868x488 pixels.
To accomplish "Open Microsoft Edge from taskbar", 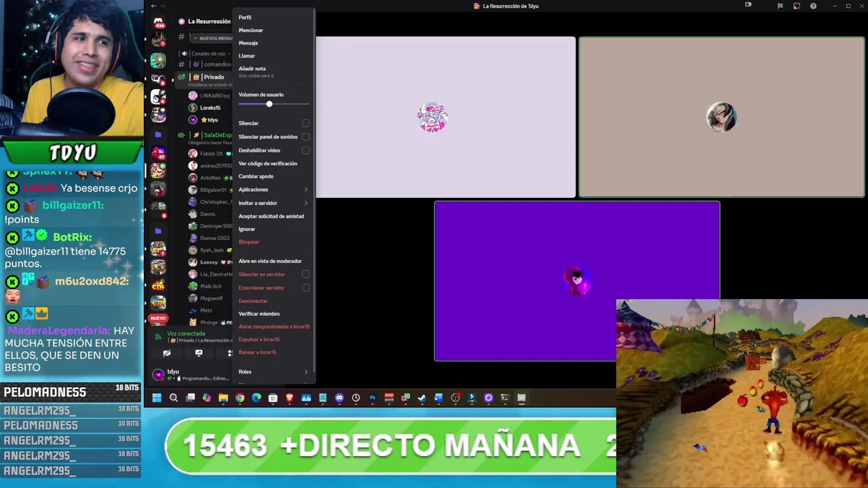I will (256, 398).
